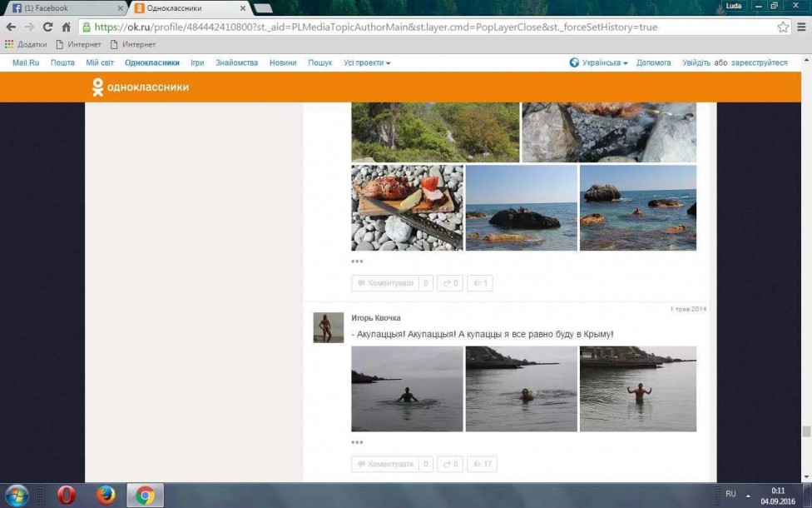This screenshot has width=812, height=508.
Task: Bookmark this page with star icon
Action: click(782, 27)
